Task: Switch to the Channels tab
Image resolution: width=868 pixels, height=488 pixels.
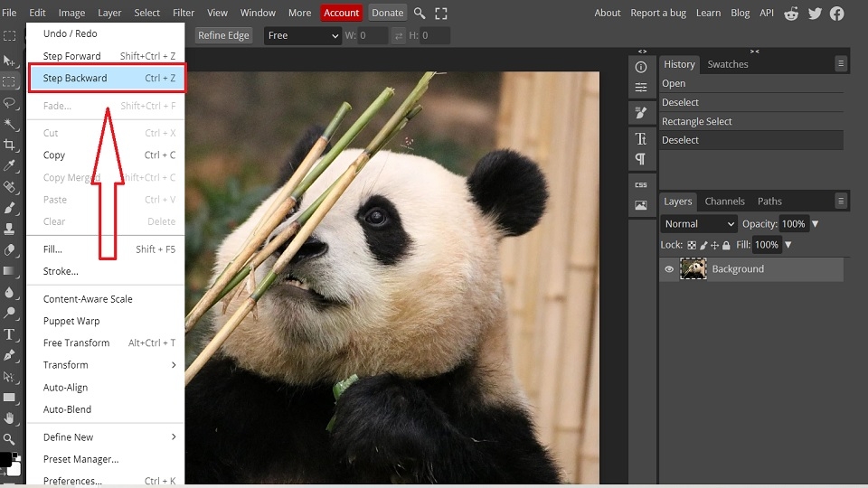Action: pos(724,202)
